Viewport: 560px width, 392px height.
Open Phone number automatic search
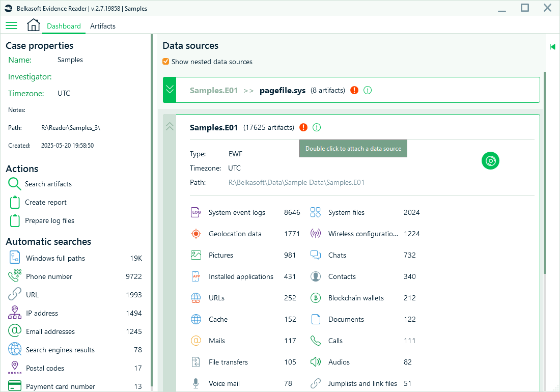[x=75, y=276]
